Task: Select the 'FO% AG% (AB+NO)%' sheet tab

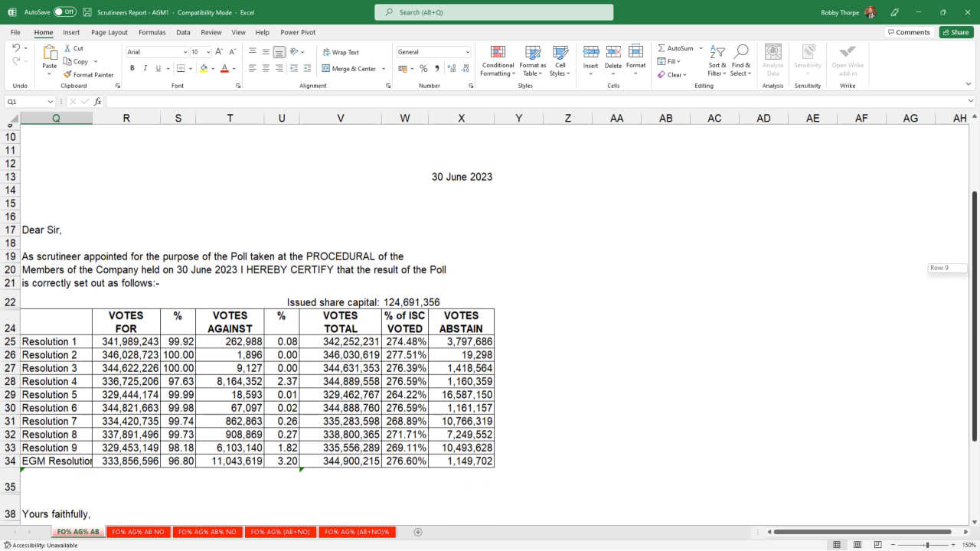Action: coord(357,532)
